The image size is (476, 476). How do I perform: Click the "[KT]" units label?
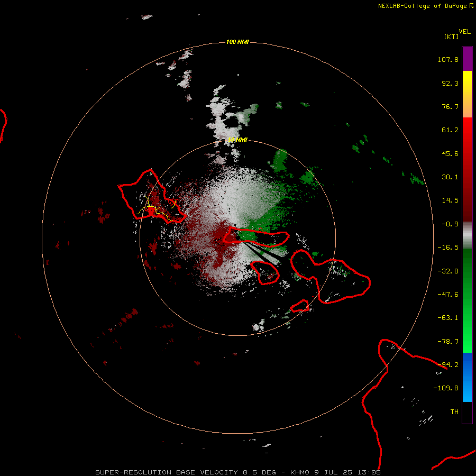click(451, 36)
